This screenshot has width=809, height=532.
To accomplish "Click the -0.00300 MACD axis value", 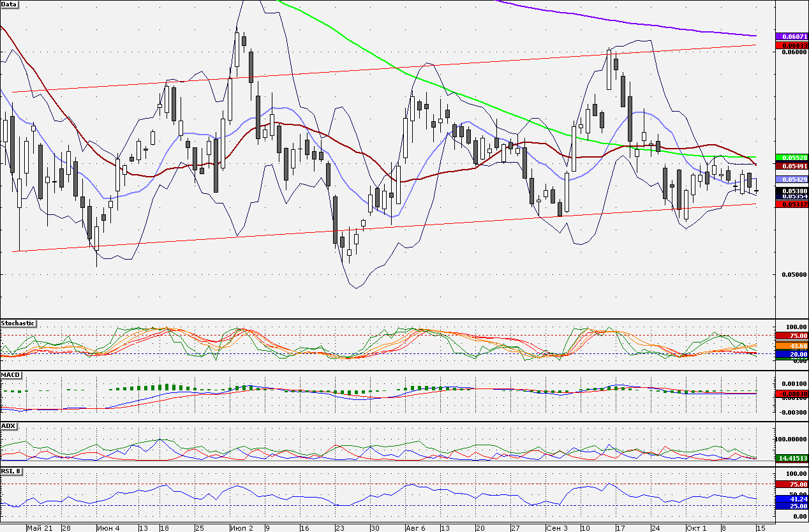I will tap(794, 412).
